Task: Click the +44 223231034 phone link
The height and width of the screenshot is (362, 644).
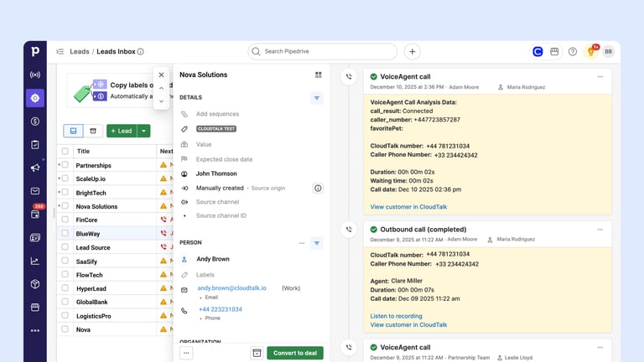Action: click(x=221, y=309)
